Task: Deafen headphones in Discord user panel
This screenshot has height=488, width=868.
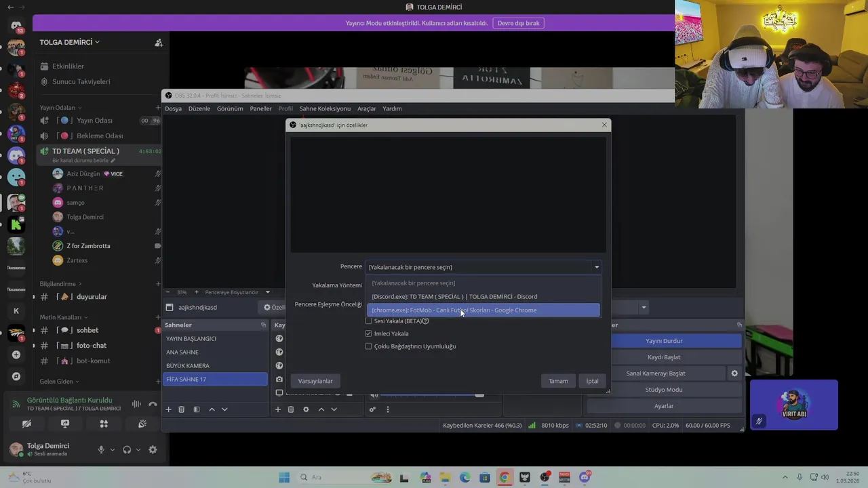Action: coord(127,449)
